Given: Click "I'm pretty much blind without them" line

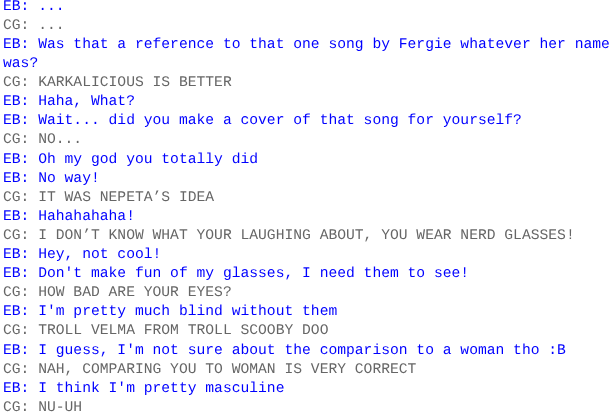Looking at the screenshot, I should pos(170,310).
